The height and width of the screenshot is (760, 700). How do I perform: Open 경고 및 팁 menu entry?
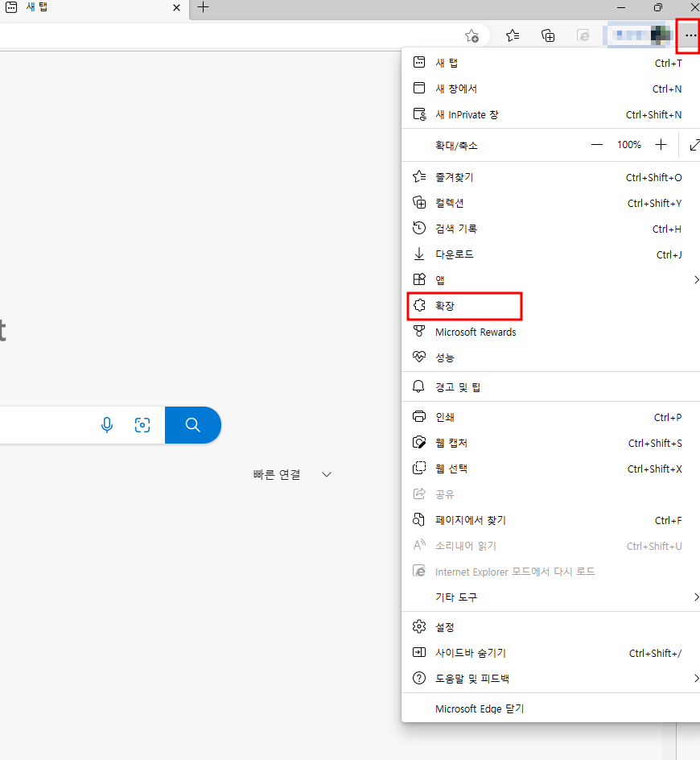pyautogui.click(x=551, y=386)
